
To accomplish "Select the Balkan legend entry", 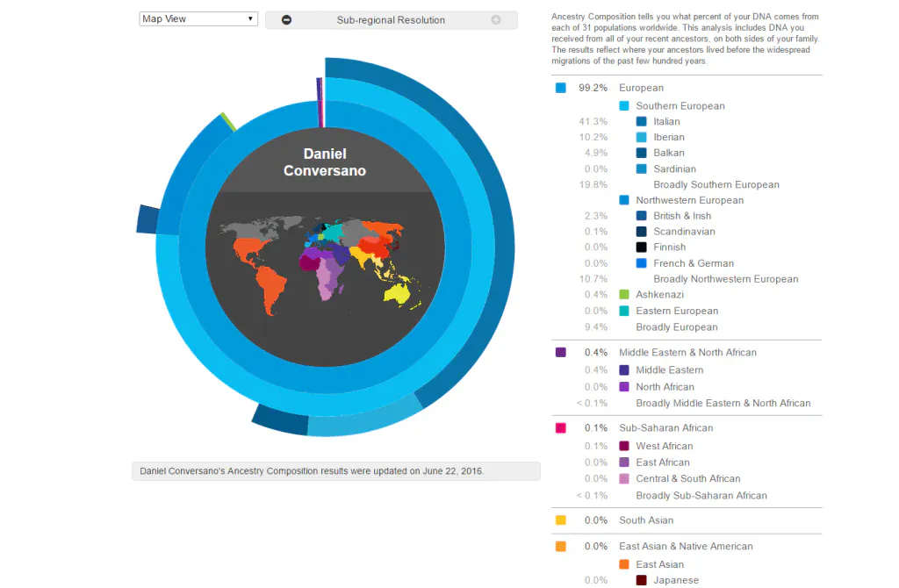I will (x=668, y=153).
